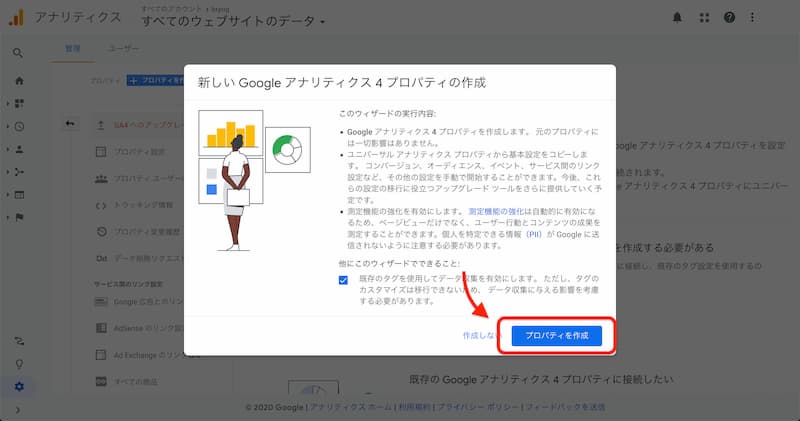The image size is (800, 421).
Task: Open Acquisition icon in sidebar
Action: (x=19, y=172)
